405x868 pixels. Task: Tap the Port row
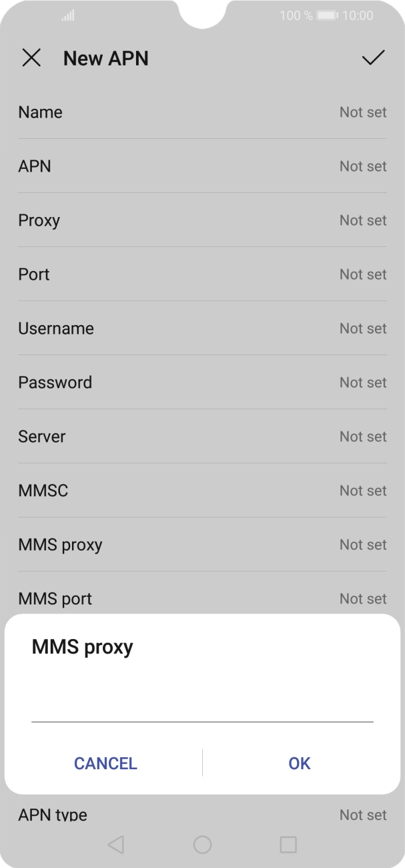coord(202,274)
